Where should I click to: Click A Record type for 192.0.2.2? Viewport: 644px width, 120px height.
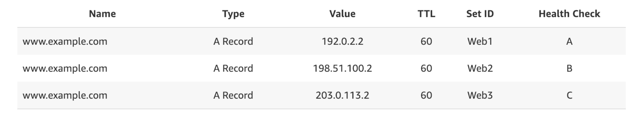click(x=233, y=41)
